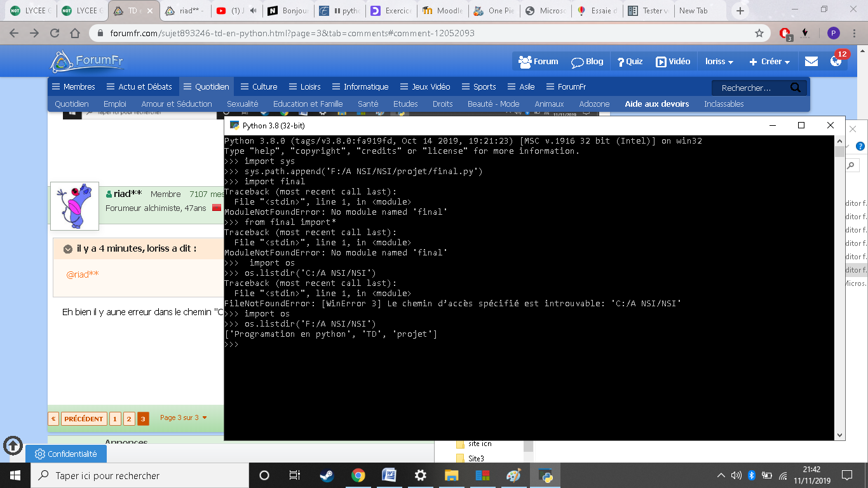
Task: Open a new Chrome tab with plus
Action: 740,11
